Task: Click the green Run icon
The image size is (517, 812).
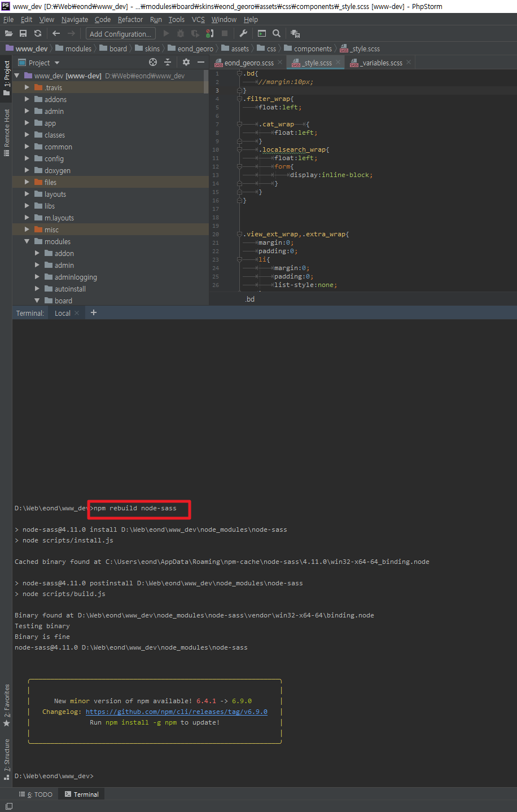Action: [166, 34]
